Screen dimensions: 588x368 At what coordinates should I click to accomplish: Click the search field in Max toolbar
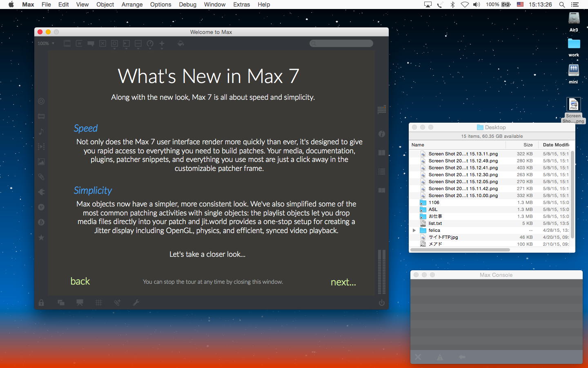click(341, 43)
